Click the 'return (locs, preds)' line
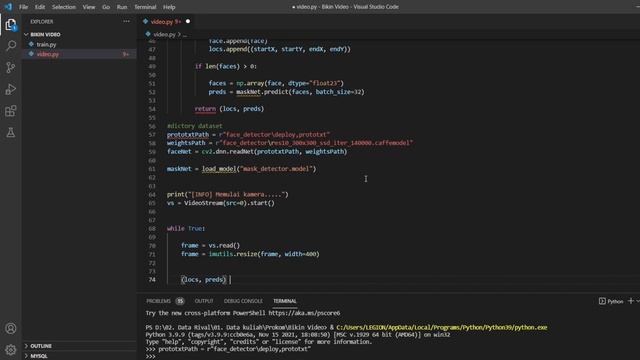The image size is (640, 360). pyautogui.click(x=229, y=109)
